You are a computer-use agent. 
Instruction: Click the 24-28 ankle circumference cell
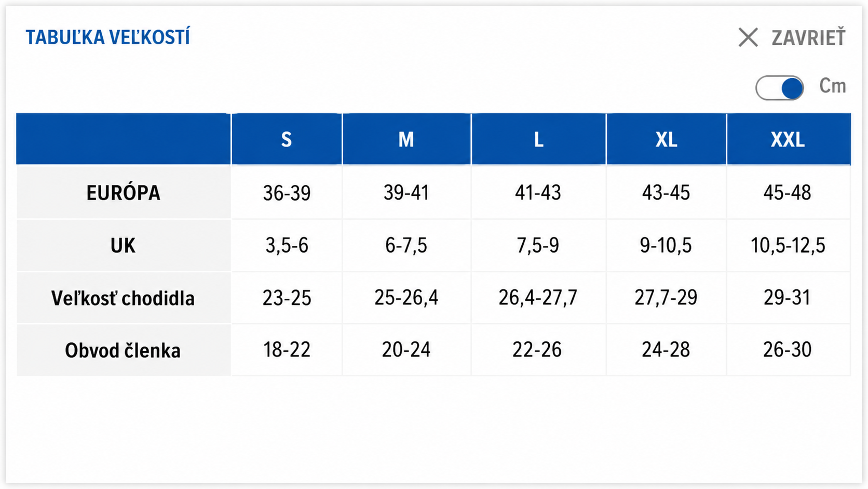666,350
